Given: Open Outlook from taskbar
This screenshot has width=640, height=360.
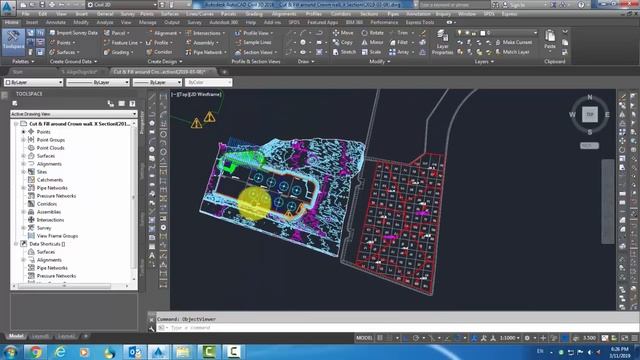Looking at the screenshot, I should (x=134, y=352).
